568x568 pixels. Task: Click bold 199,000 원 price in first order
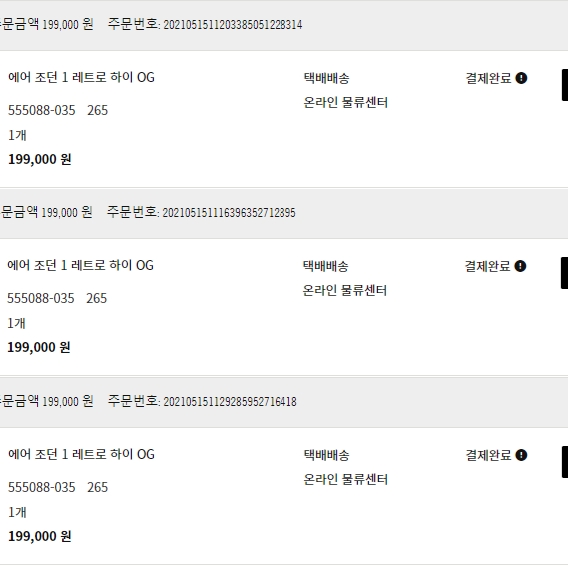39,159
